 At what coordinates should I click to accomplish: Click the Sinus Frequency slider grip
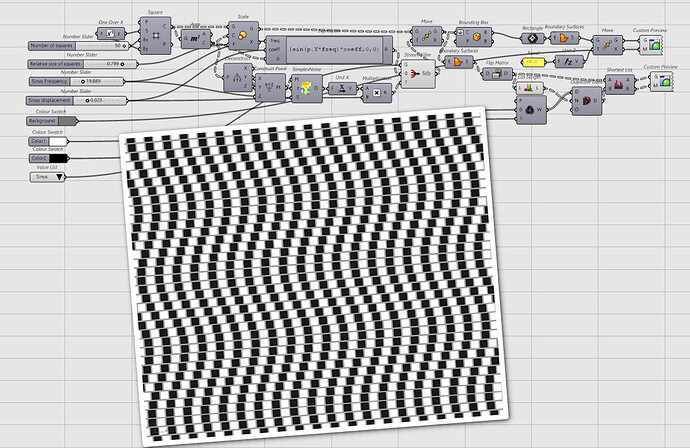pos(83,81)
